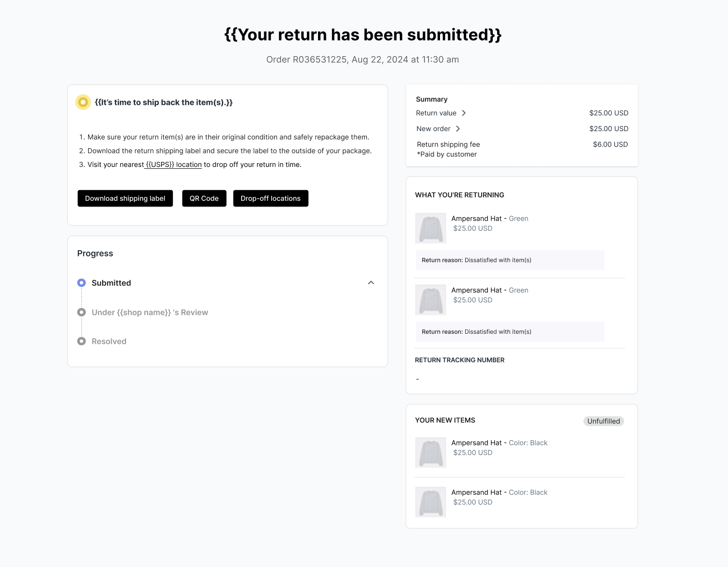This screenshot has height=567, width=728.
Task: Click the return tracking number field
Action: pyautogui.click(x=417, y=379)
